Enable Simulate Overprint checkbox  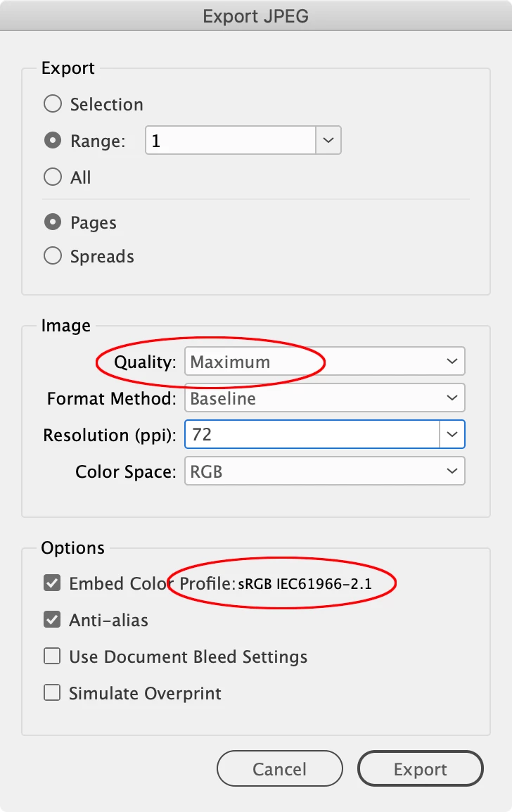click(x=52, y=692)
